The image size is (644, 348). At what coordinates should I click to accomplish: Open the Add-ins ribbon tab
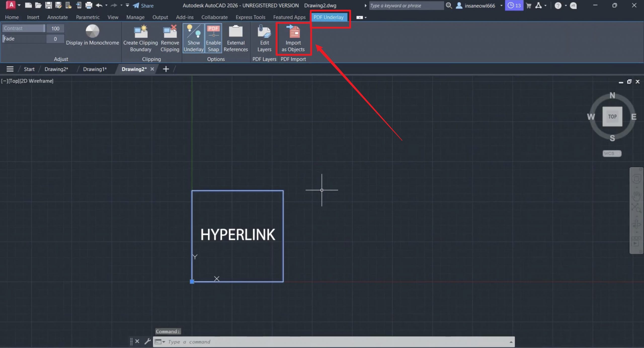click(x=185, y=17)
